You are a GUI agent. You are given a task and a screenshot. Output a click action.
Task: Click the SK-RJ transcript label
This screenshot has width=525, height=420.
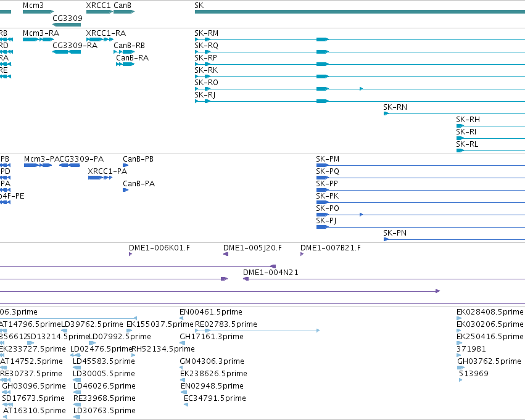[x=205, y=95]
